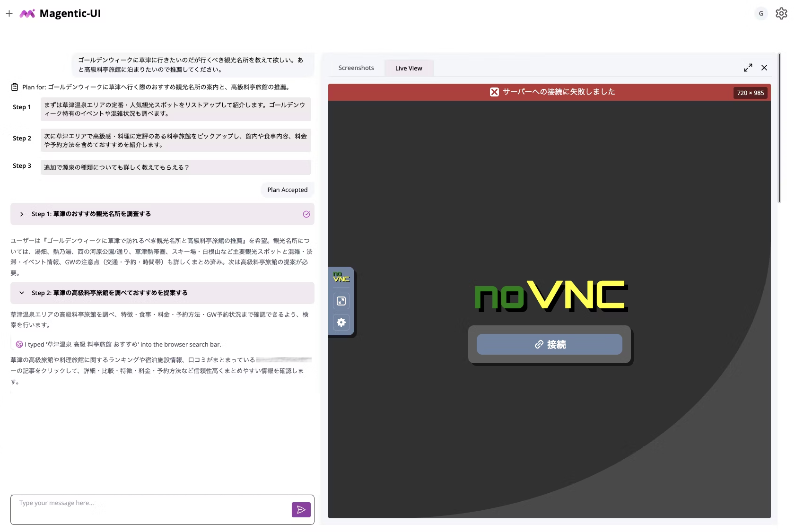Click the error banner X icon
The height and width of the screenshot is (532, 795).
coord(494,92)
